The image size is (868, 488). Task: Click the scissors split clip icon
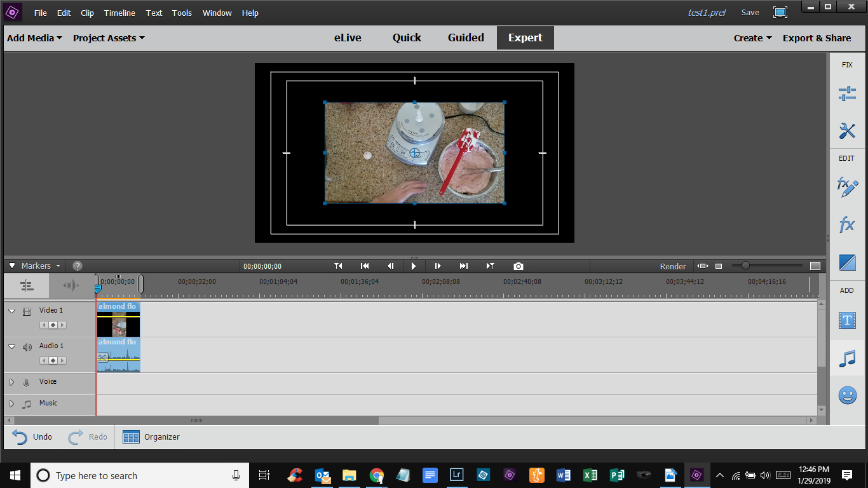[x=103, y=358]
